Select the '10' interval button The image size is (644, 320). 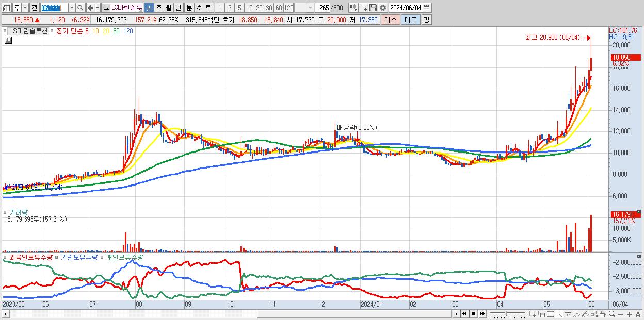pos(249,8)
